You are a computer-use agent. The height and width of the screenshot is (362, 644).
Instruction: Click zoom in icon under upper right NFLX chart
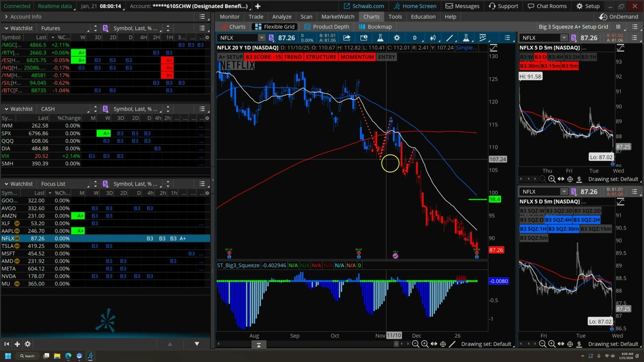click(551, 179)
